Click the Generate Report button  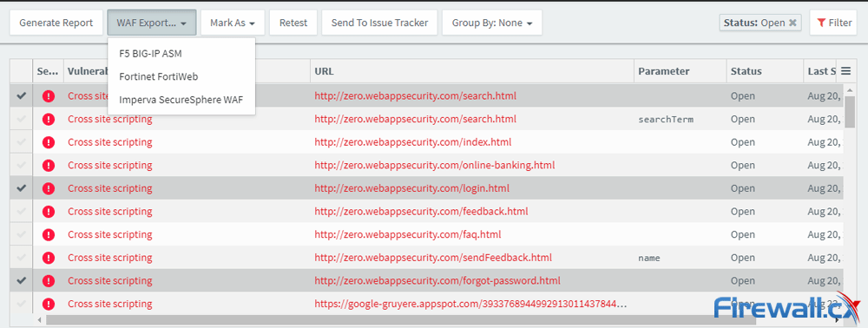click(x=56, y=23)
